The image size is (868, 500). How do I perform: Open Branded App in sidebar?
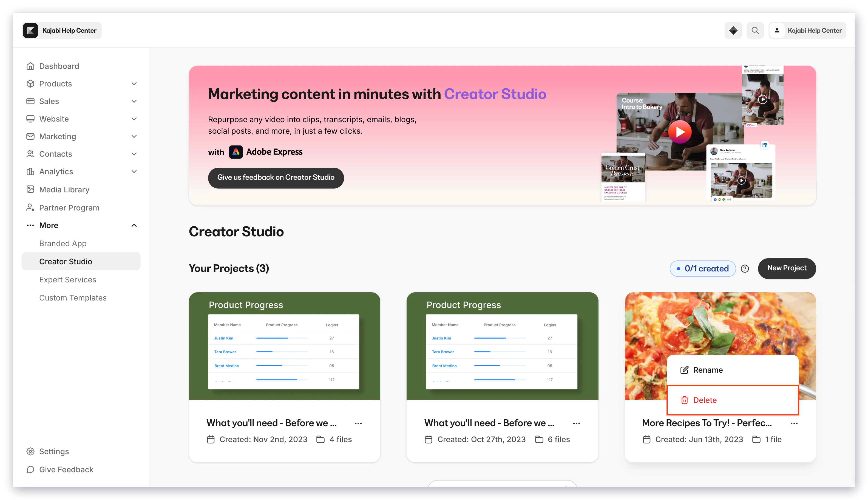[63, 243]
